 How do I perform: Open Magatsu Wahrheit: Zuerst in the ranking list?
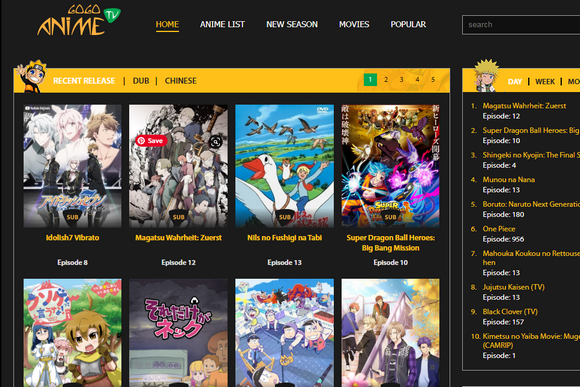pyautogui.click(x=524, y=106)
